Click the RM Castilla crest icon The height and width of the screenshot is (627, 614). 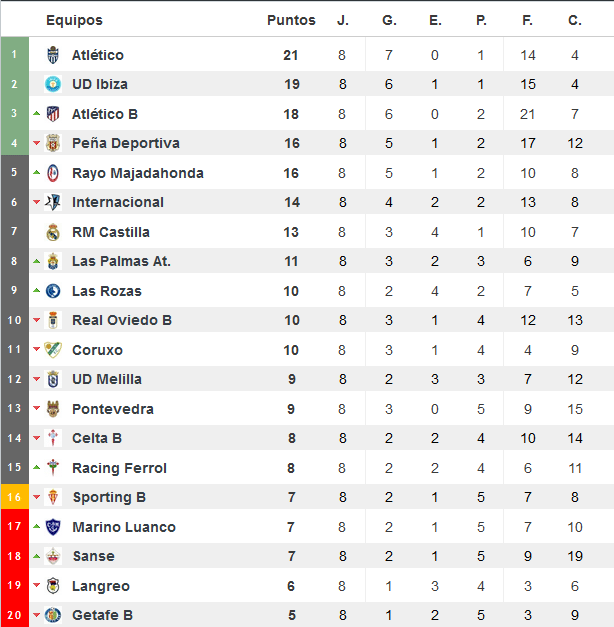[x=53, y=232]
